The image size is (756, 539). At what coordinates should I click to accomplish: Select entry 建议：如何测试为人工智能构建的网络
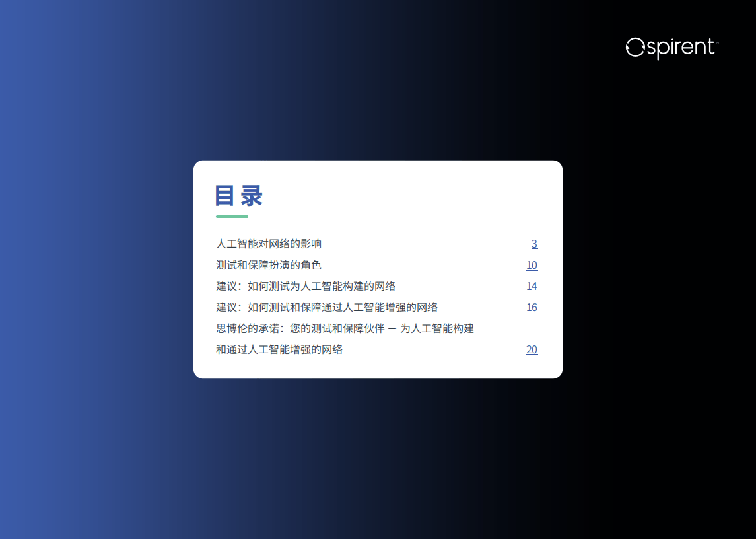tap(306, 286)
